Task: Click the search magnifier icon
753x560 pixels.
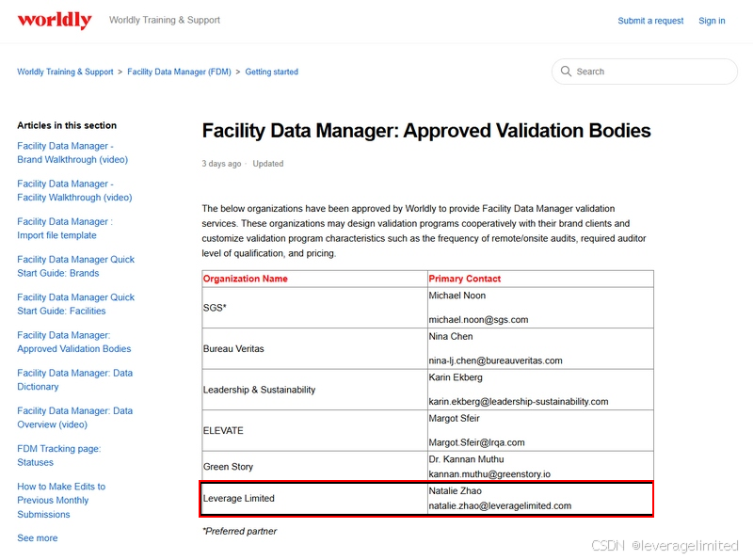Action: pos(567,72)
